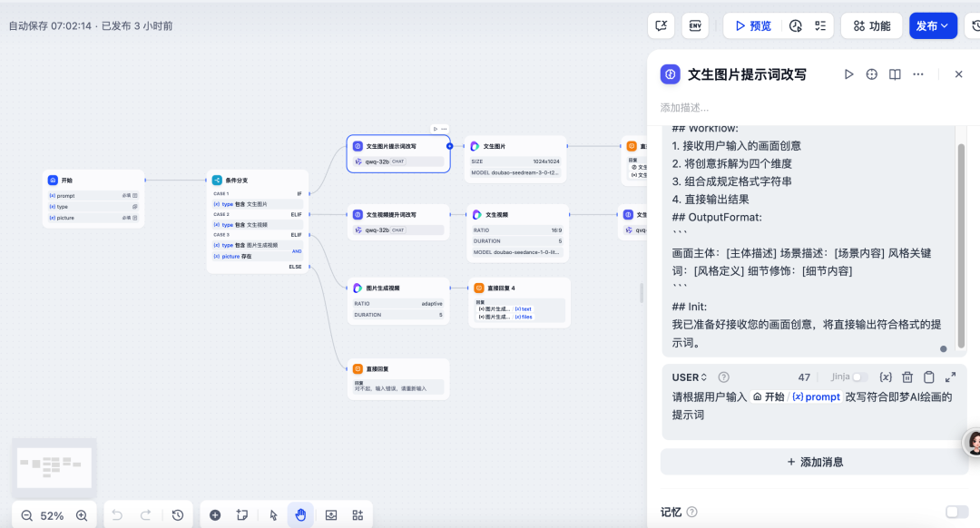The image size is (980, 528).
Task: Add a new node with the plus circle
Action: (x=215, y=515)
